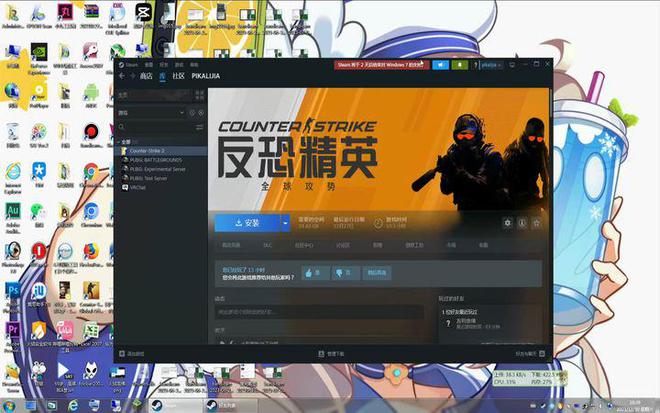Open the dropdown arrow beside the install button
660x413 pixels.
285,223
